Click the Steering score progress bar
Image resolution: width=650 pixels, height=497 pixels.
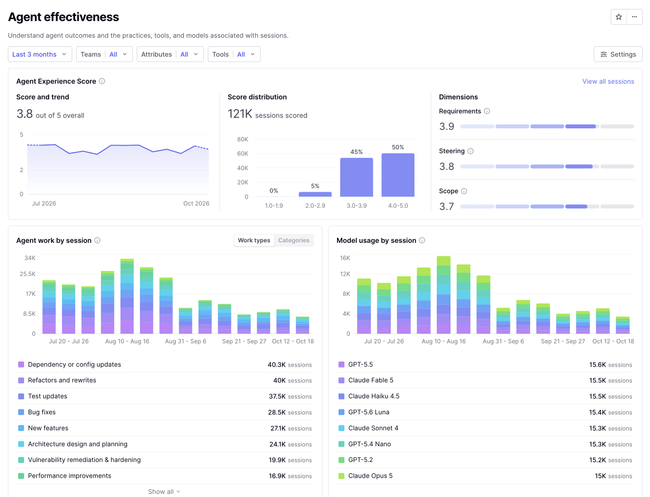[x=547, y=167]
